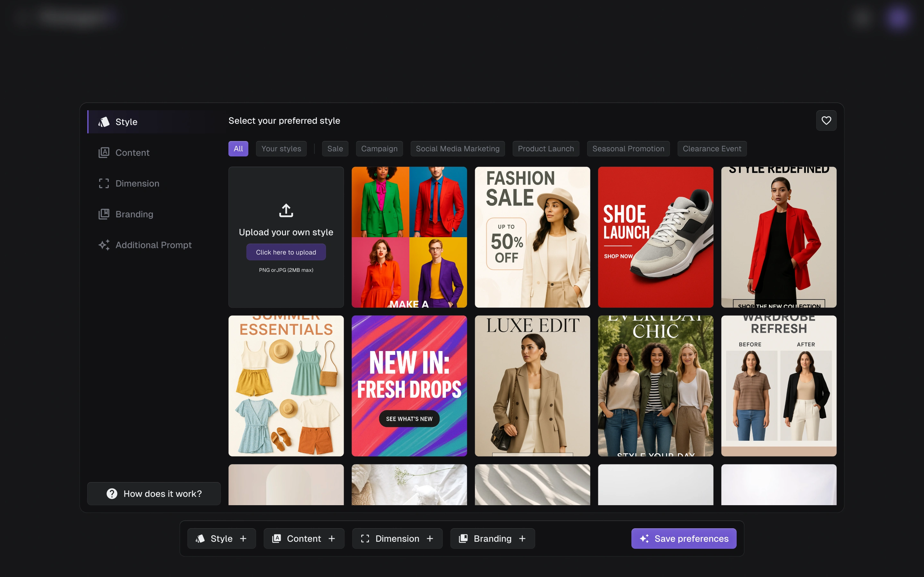Click the Additional Prompt sparkle icon
The width and height of the screenshot is (924, 577).
click(x=104, y=245)
